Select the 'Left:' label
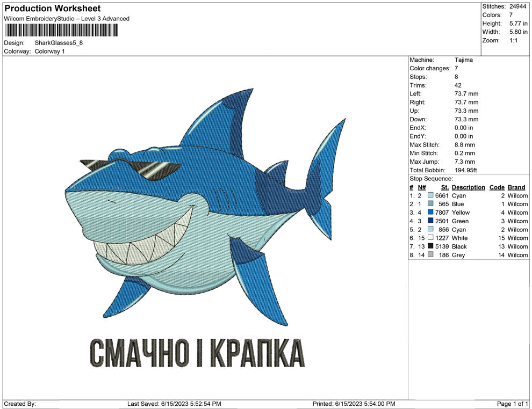Viewport: 532px width, 409px height. [415, 94]
